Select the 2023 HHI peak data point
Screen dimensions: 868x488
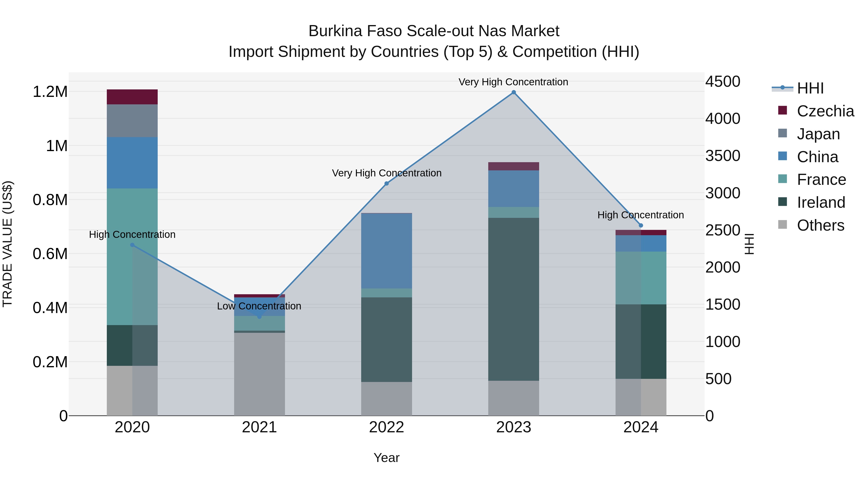[514, 92]
